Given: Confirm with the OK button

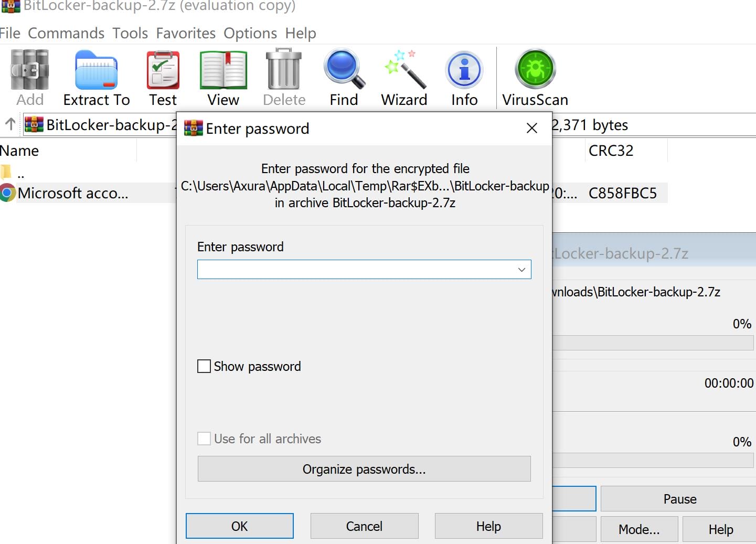Looking at the screenshot, I should coord(240,526).
